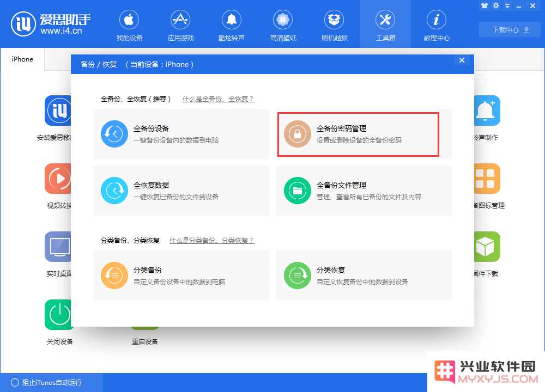Toggle 阻止iTunes自动运行 radio option
Viewport: 545px width, 392px height.
click(x=15, y=382)
